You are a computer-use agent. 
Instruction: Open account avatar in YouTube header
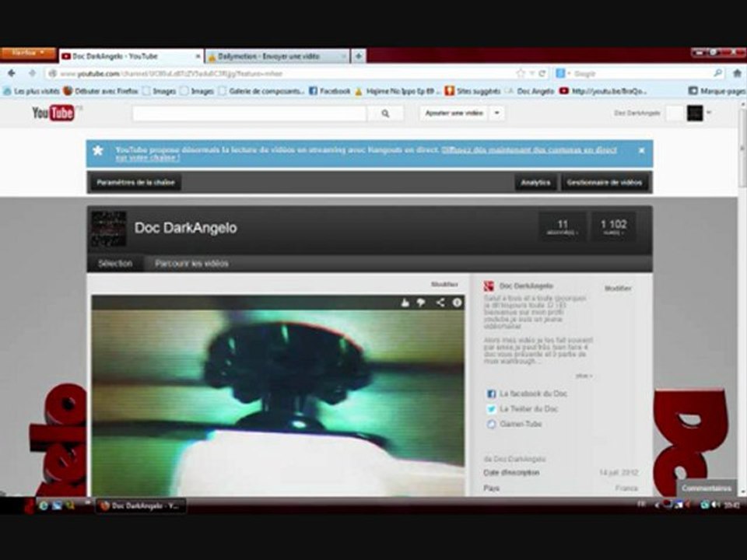coord(695,113)
